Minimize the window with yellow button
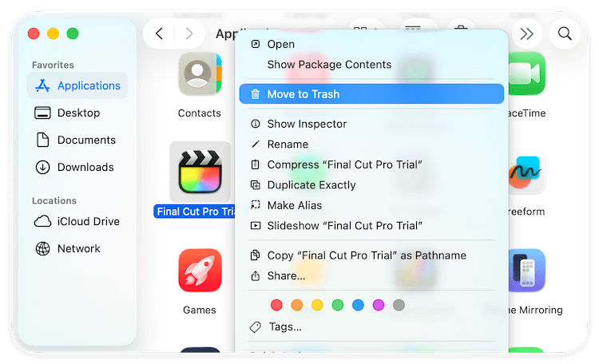Screen dimensions: 599x364 pos(53,34)
